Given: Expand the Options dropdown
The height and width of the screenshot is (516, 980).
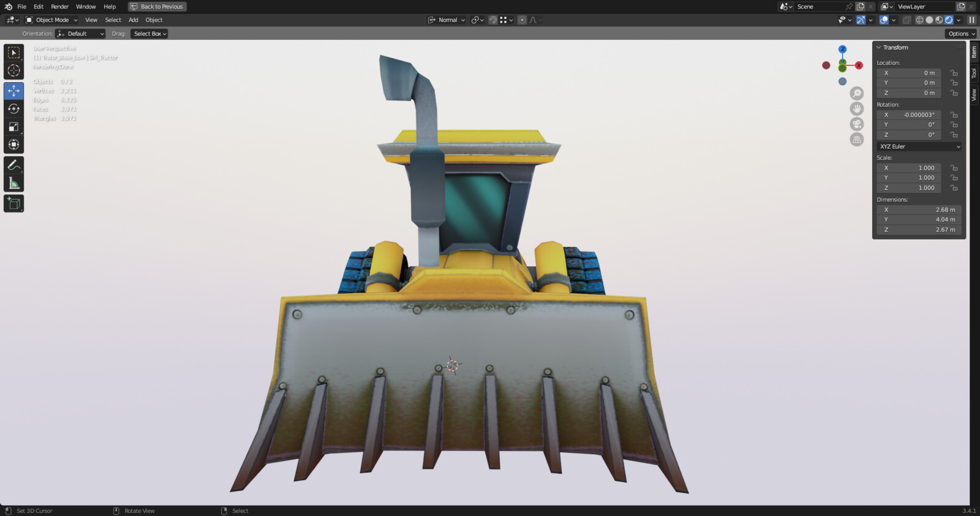Looking at the screenshot, I should click(x=961, y=34).
